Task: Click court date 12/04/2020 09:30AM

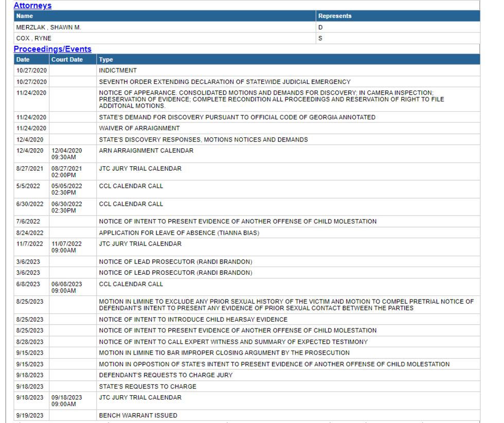Action: tap(66, 154)
